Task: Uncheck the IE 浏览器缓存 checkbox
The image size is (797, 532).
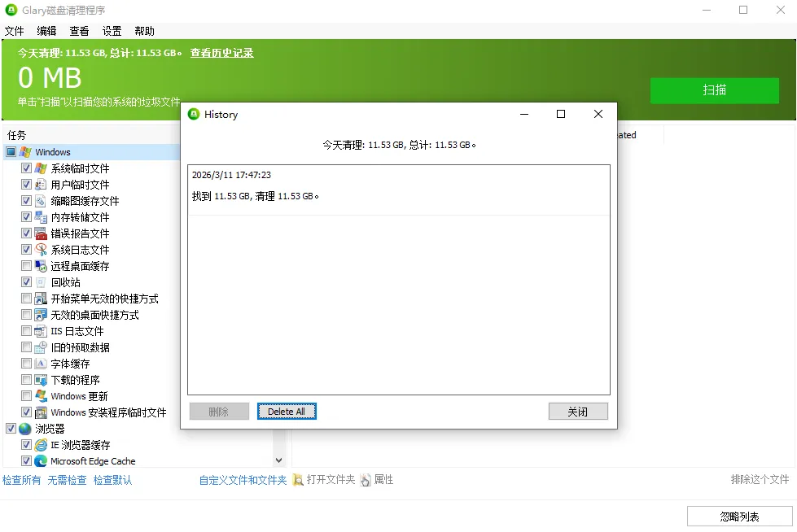Action: (26, 444)
